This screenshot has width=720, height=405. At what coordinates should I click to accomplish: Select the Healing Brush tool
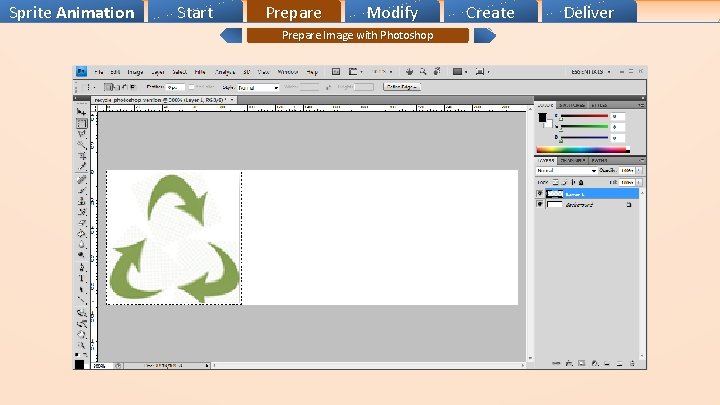[81, 180]
